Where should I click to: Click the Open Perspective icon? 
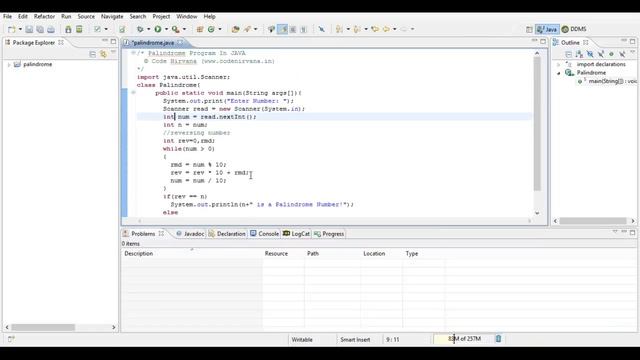pyautogui.click(x=529, y=29)
